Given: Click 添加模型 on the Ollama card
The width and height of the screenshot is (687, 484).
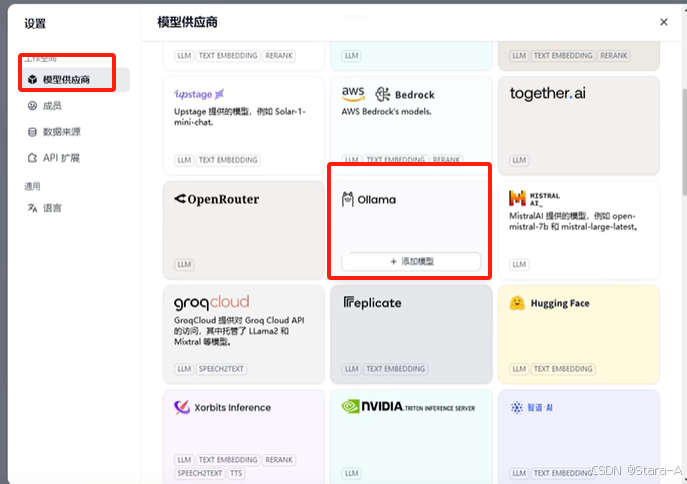Looking at the screenshot, I should coord(411,261).
